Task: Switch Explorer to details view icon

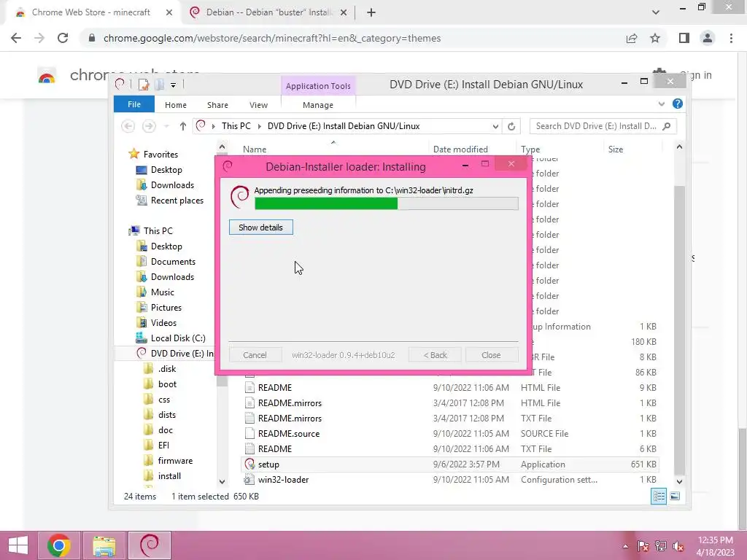Action: 659,496
